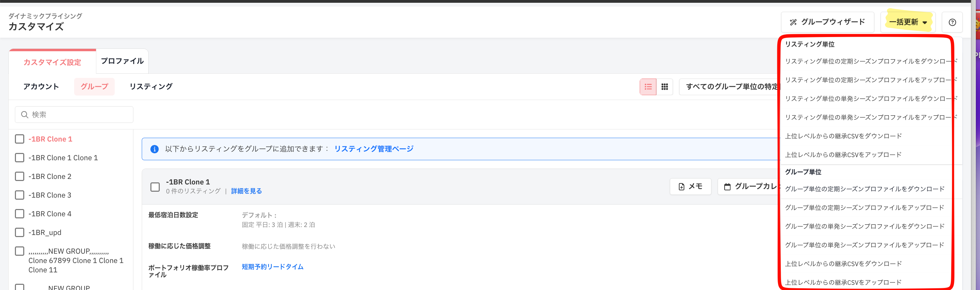980x290 pixels.
Task: Click the グループウィザード wand icon
Action: point(793,22)
